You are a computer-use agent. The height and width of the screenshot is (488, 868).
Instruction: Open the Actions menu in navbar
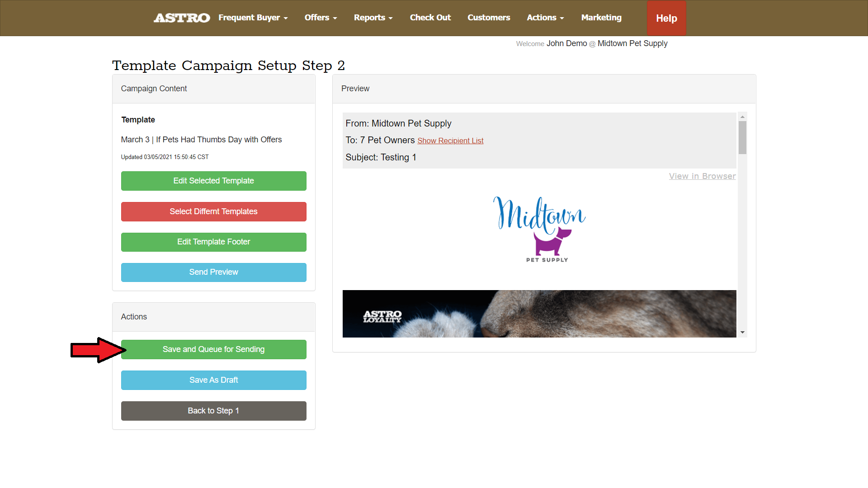coord(545,18)
